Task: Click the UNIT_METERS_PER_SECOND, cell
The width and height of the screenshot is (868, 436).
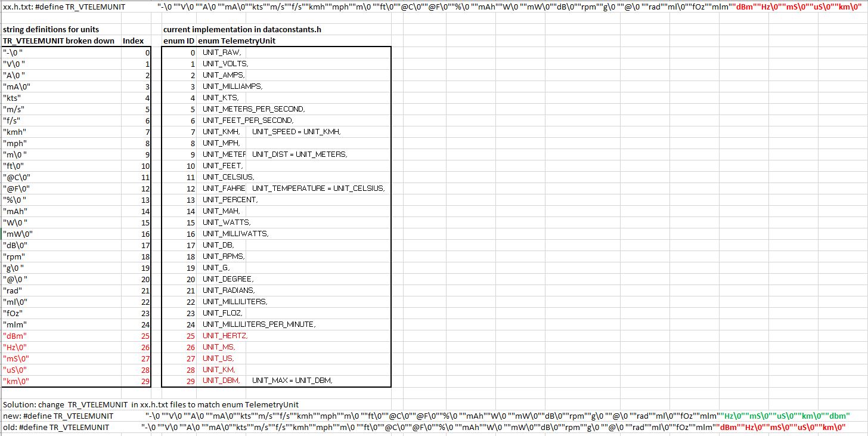Action: point(253,109)
